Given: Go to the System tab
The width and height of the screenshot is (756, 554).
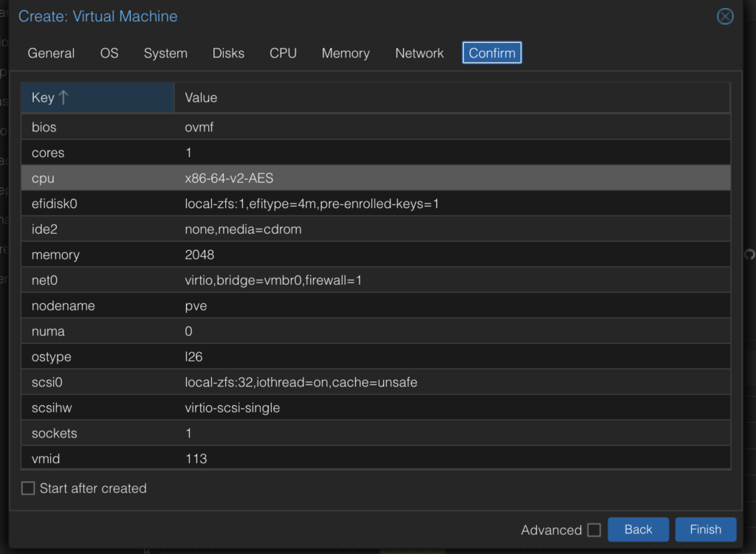Looking at the screenshot, I should click(x=165, y=53).
